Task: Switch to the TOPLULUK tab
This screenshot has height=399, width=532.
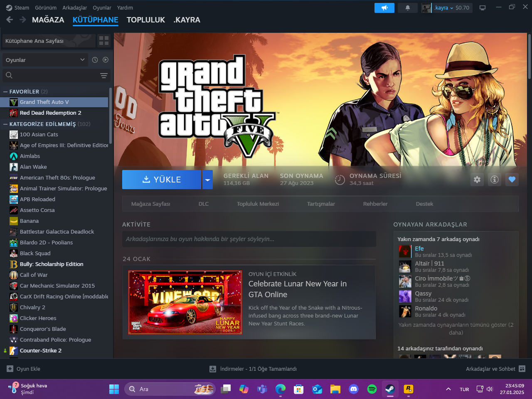Action: (146, 20)
